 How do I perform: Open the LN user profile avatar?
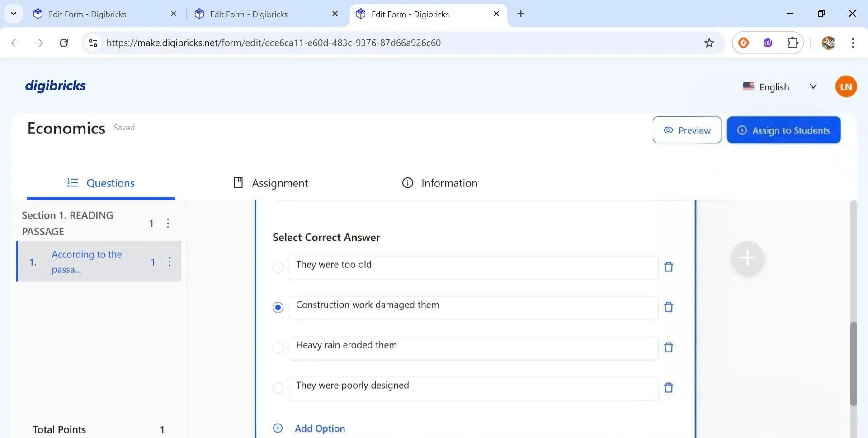845,86
